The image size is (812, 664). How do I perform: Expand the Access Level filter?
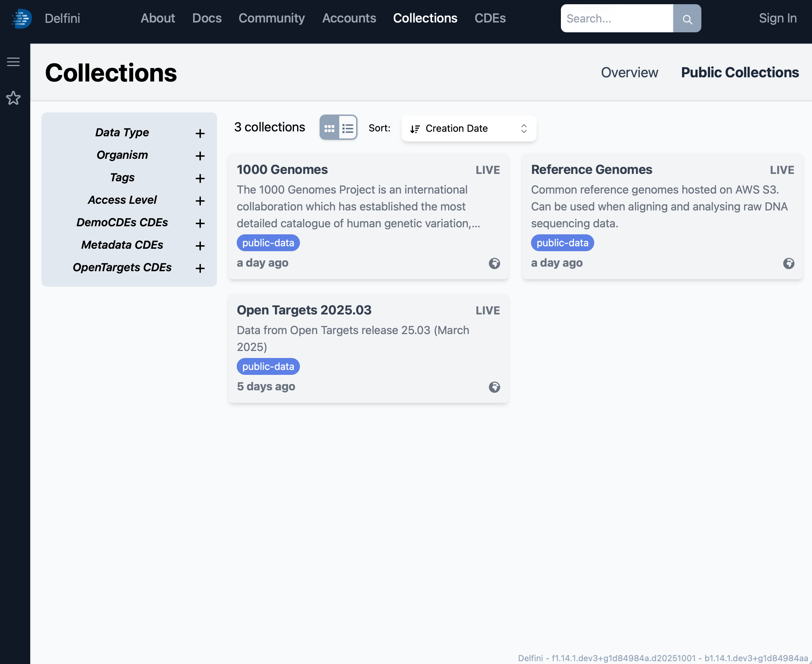(199, 201)
